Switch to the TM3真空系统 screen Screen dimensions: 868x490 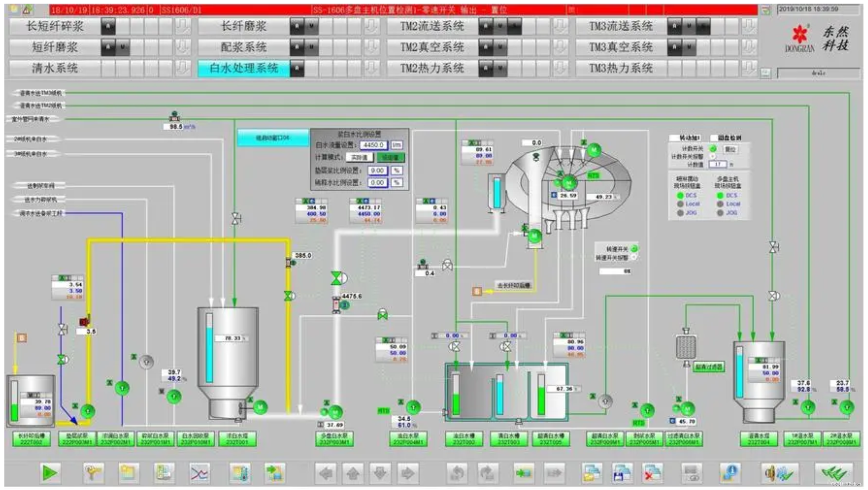(621, 47)
